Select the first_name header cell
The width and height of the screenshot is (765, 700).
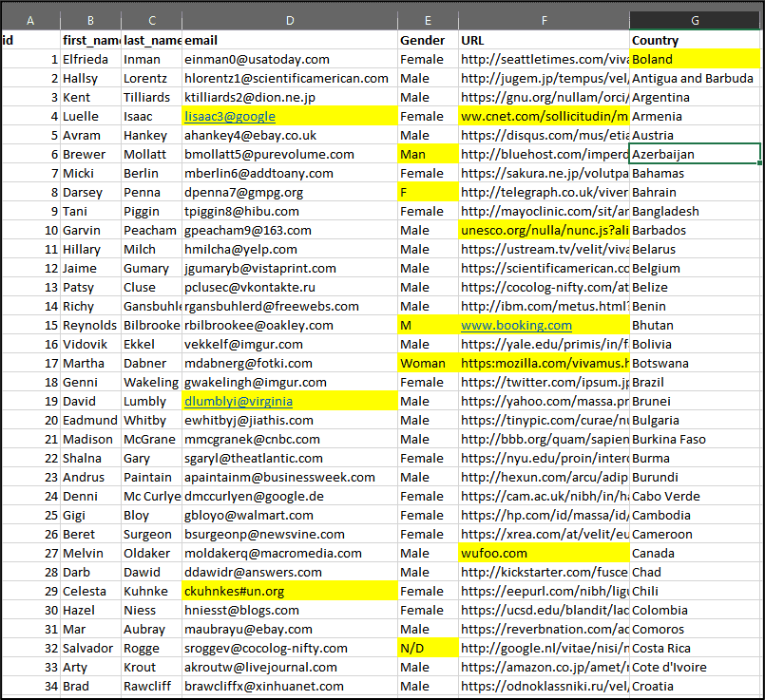point(90,41)
